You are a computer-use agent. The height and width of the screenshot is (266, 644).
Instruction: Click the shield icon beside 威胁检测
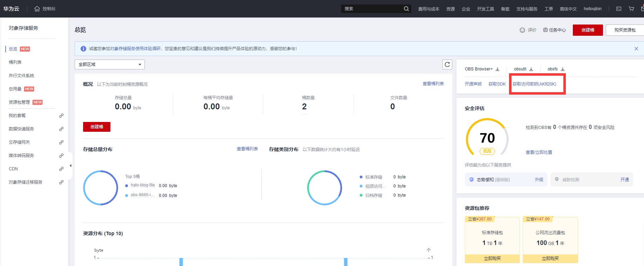pos(557,179)
